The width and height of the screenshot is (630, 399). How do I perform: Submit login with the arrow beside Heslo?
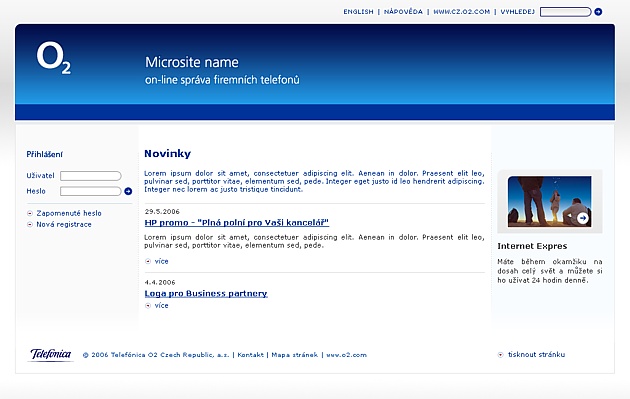point(128,191)
